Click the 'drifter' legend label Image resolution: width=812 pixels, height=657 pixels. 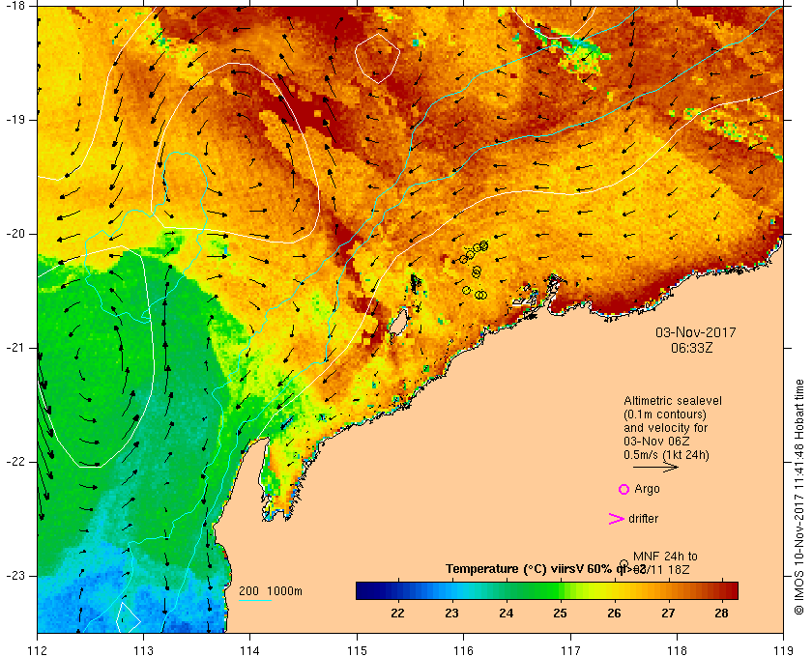click(x=643, y=519)
